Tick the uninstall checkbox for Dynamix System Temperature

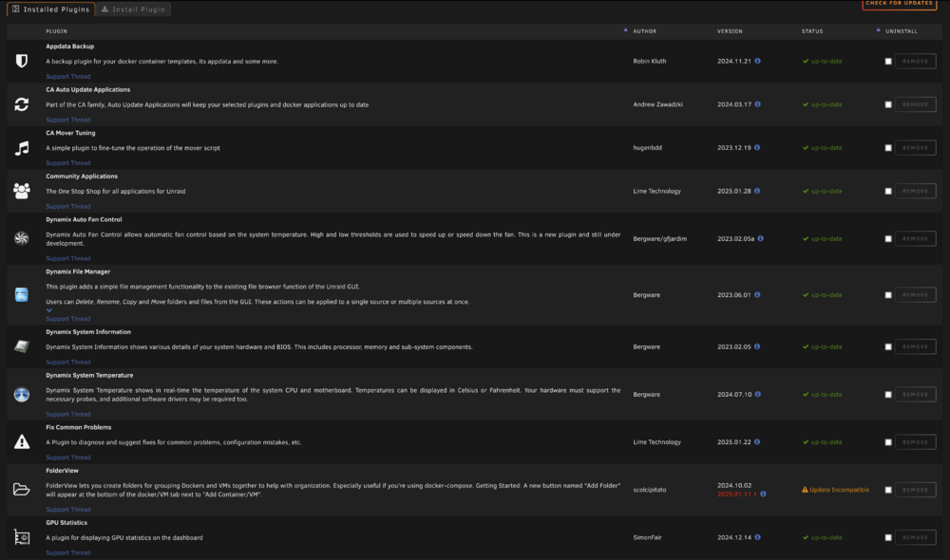click(888, 394)
